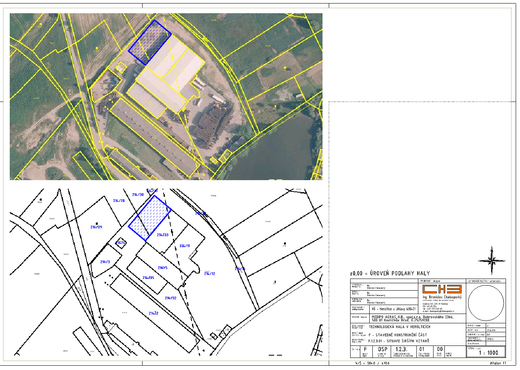Viewport: 520px width, 370px height.
Task: Click the scale 1 : 1000 box
Action: pyautogui.click(x=486, y=352)
